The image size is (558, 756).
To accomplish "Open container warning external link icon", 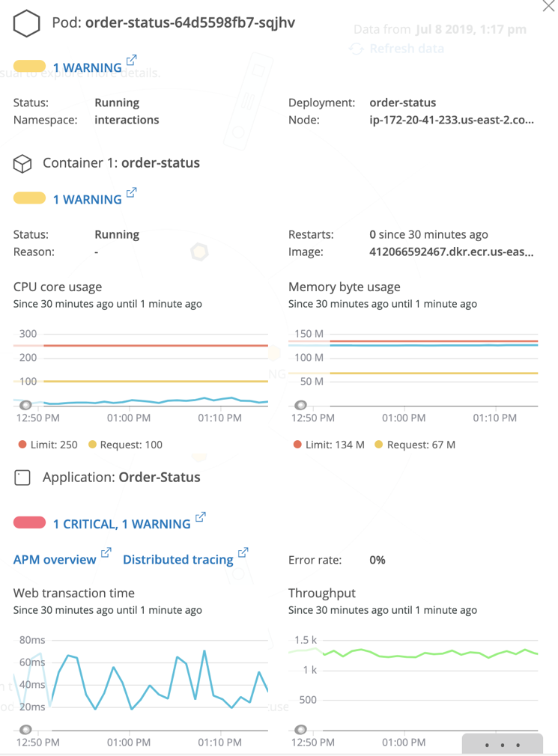I will [131, 192].
